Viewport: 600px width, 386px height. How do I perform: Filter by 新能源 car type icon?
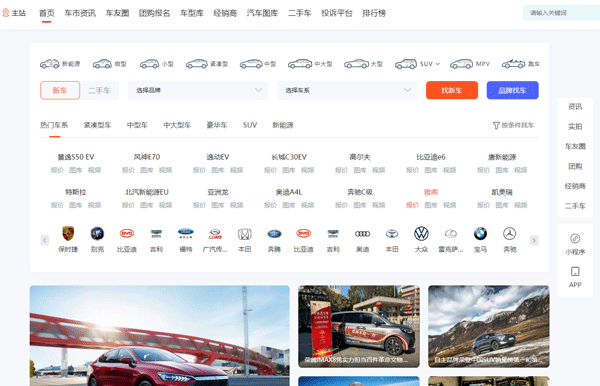50,64
